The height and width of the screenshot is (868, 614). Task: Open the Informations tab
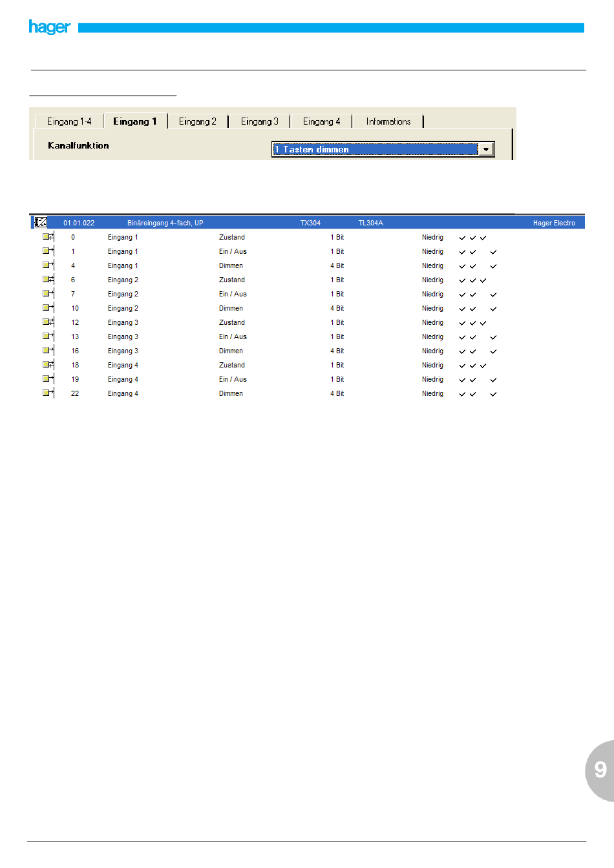tap(388, 121)
